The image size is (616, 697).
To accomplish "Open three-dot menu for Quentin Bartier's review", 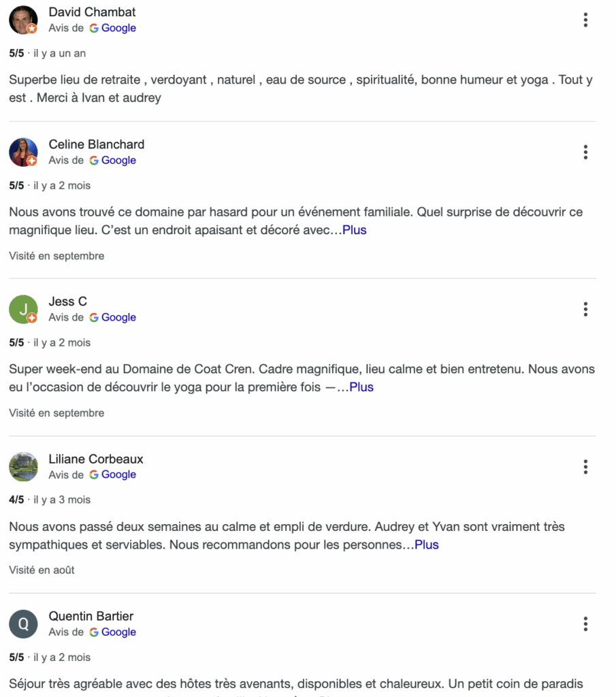I will point(585,624).
